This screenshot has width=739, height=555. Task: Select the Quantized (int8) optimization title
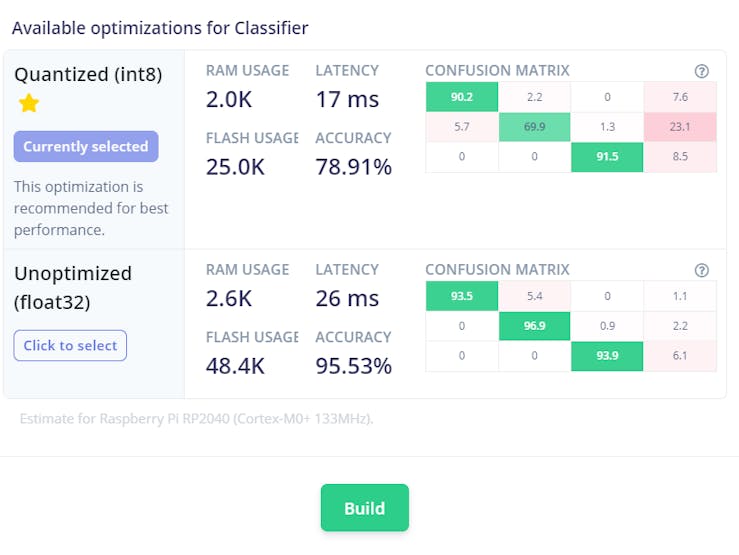[88, 74]
